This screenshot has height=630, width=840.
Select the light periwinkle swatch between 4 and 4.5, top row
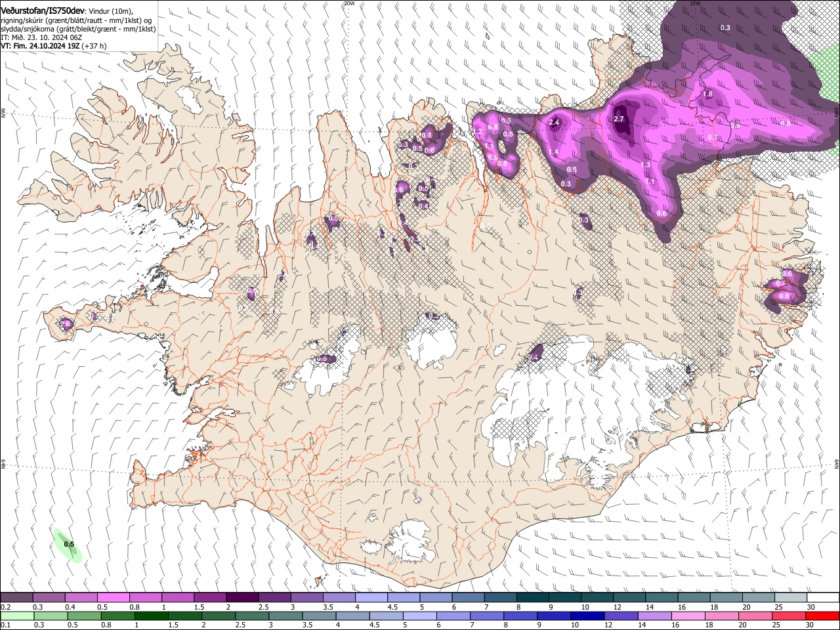pyautogui.click(x=371, y=597)
